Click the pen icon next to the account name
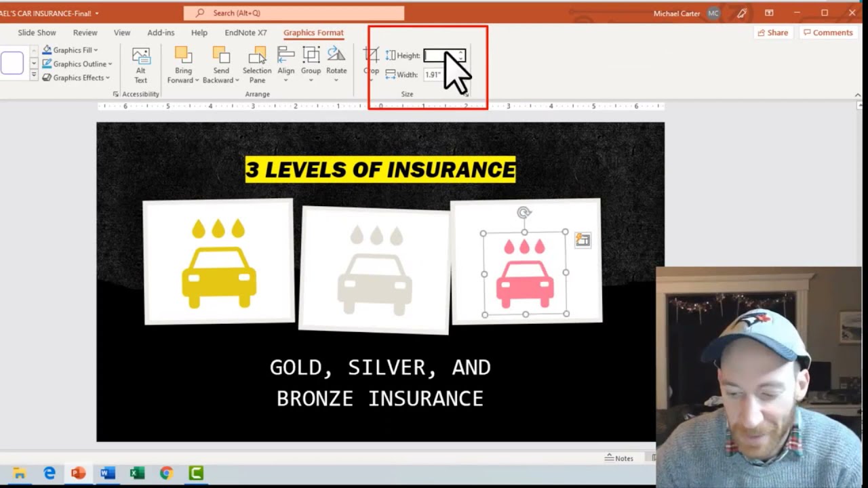Viewport: 868px width, 488px height. pyautogui.click(x=742, y=13)
